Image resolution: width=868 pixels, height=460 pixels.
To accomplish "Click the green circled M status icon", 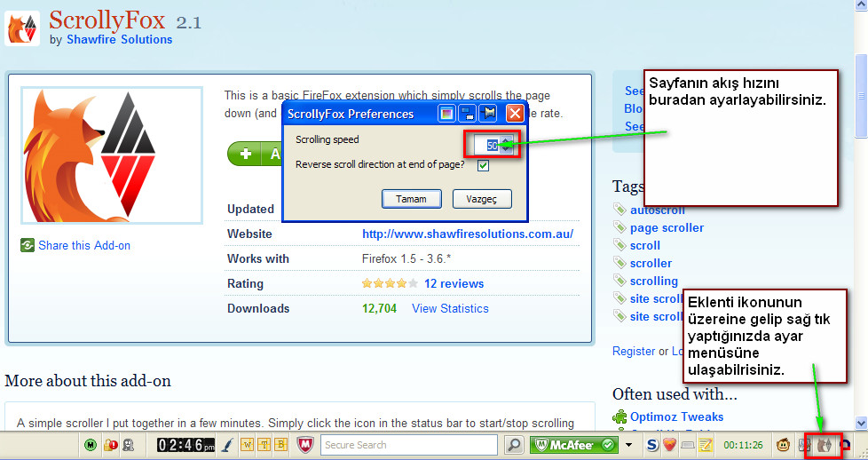I will [x=91, y=445].
